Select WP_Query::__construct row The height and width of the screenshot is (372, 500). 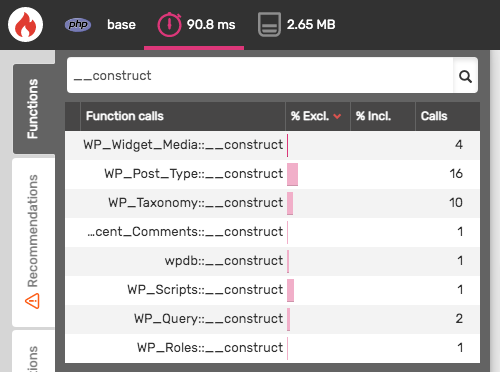tap(273, 319)
